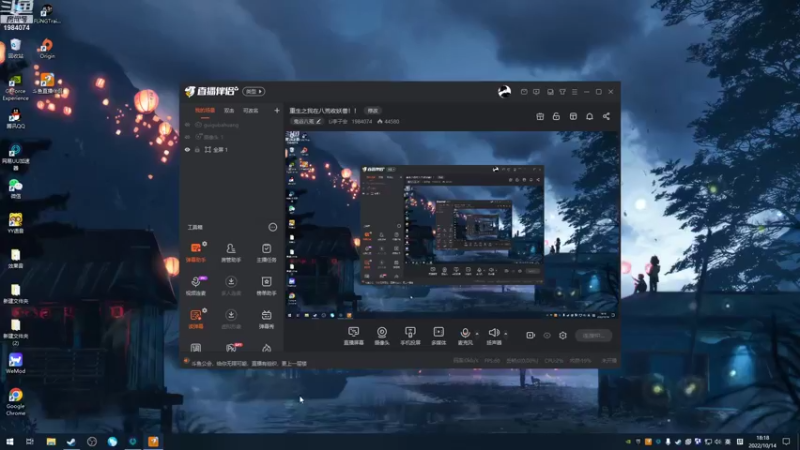Click the pencil edit icon beside 鬼谷八荒
This screenshot has width=800, height=450.
pos(318,121)
